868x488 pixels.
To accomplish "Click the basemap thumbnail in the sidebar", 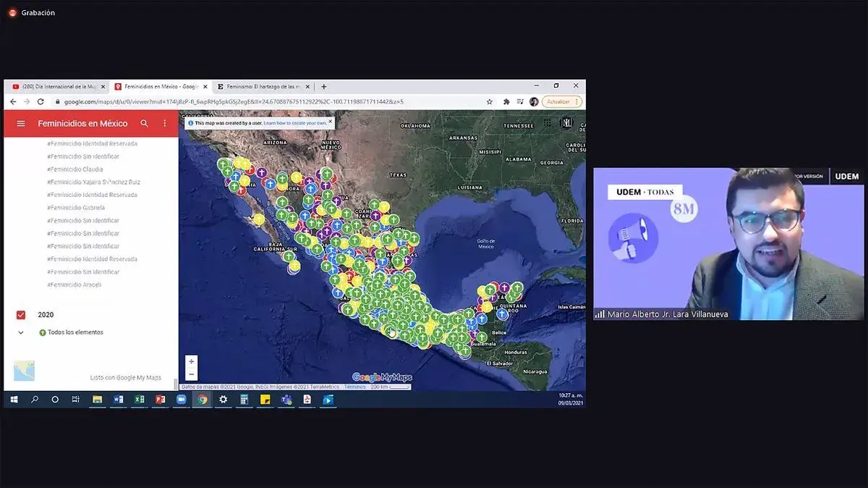I will click(25, 371).
